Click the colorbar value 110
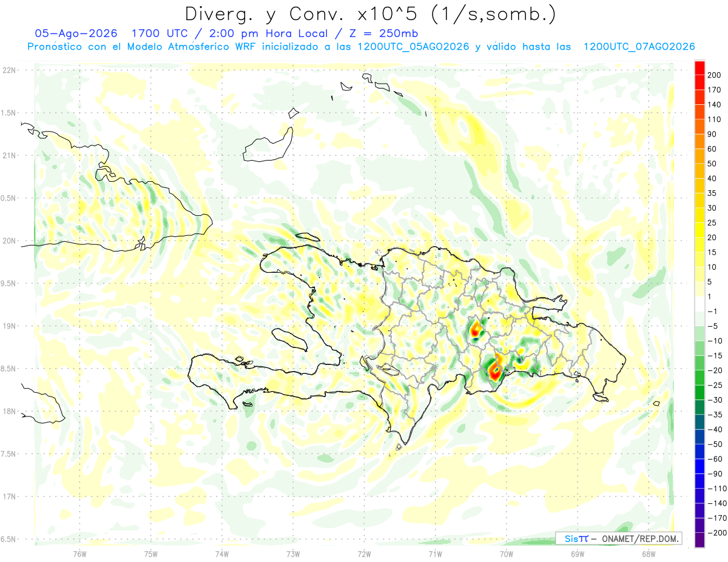Viewport: 728px width, 562px height. point(714,119)
